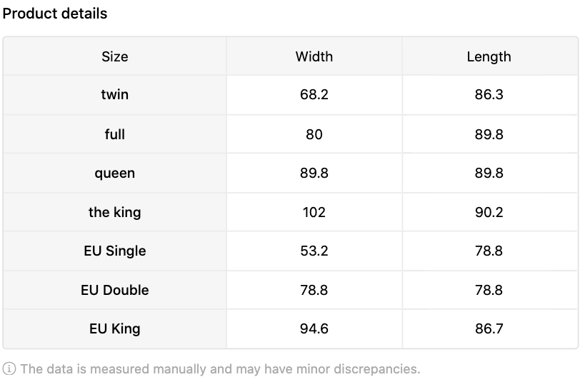This screenshot has height=392, width=585.
Task: Click the king size row label
Action: pyautogui.click(x=114, y=212)
